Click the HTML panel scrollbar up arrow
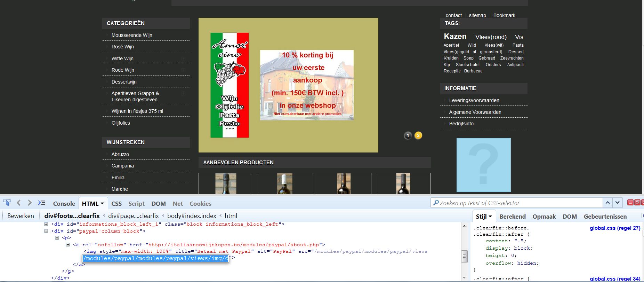Viewport: 644px width, 282px height. click(464, 226)
